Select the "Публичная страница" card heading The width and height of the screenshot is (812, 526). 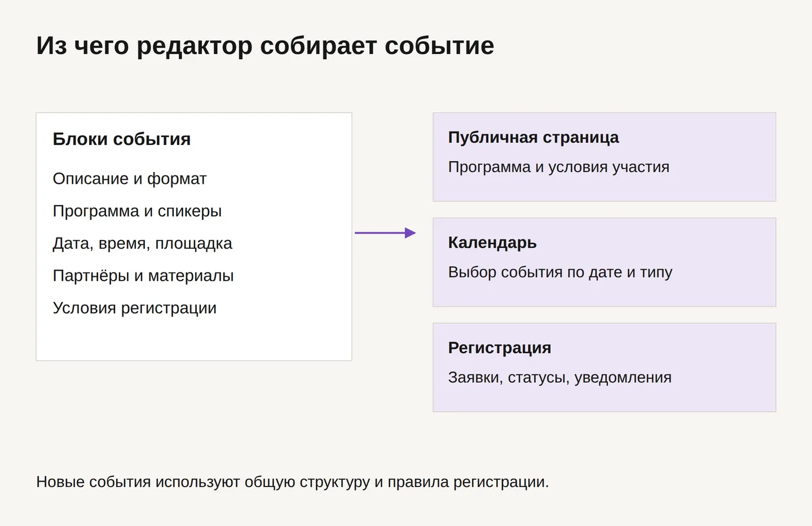(533, 138)
